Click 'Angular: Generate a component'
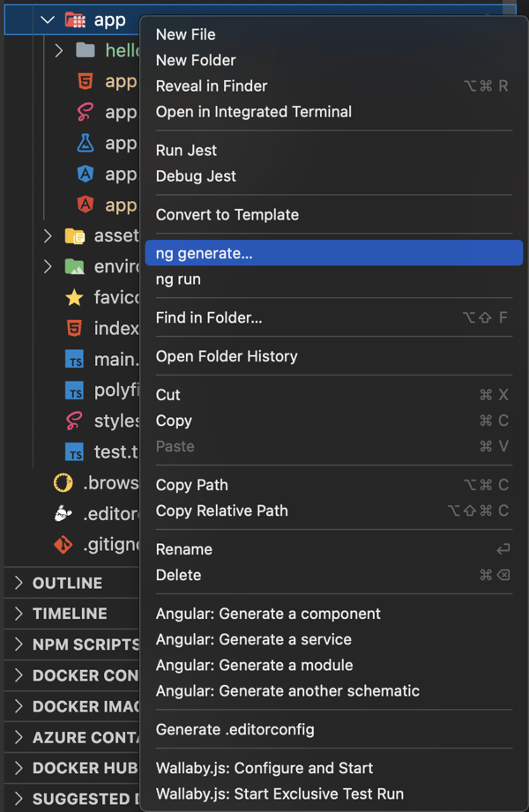The width and height of the screenshot is (529, 812). coord(266,613)
